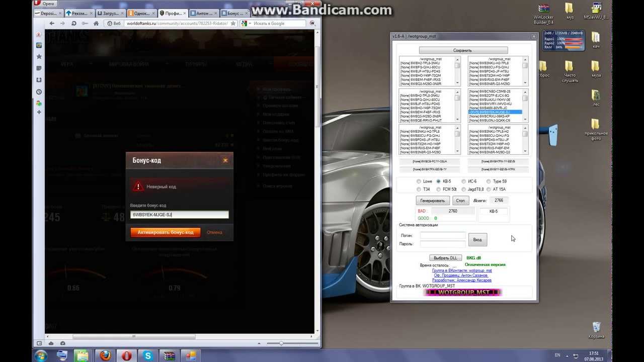
Task: Click the Выбрать DLL button
Action: [x=445, y=258]
